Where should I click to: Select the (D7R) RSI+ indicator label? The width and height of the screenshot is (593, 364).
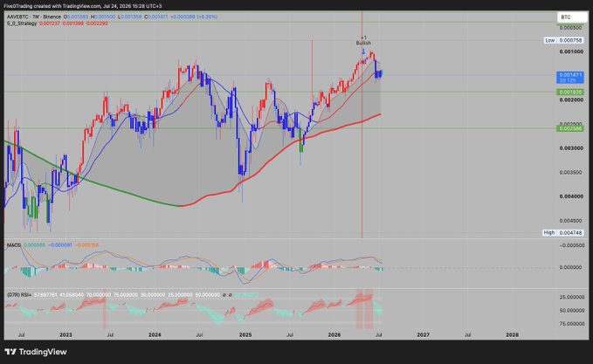coord(19,294)
